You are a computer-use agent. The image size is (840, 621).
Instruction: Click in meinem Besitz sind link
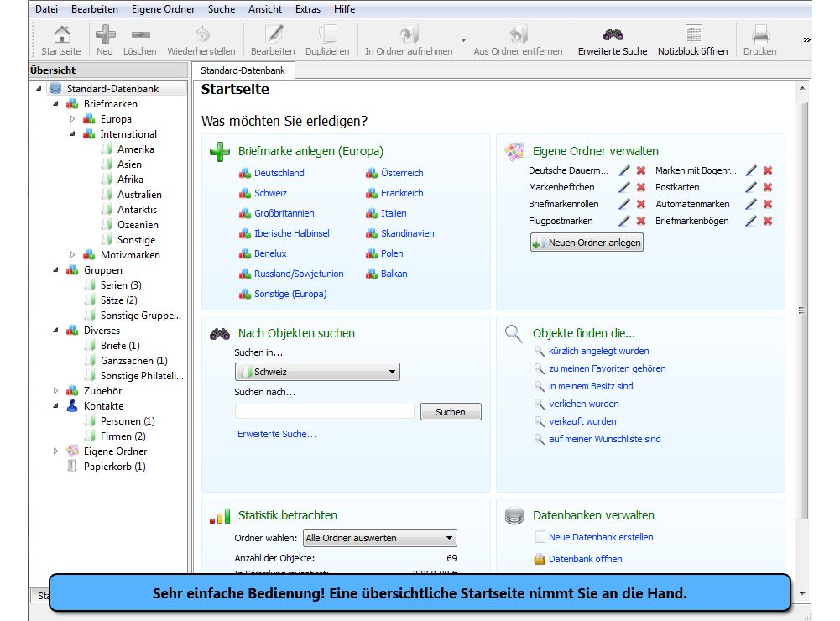591,386
